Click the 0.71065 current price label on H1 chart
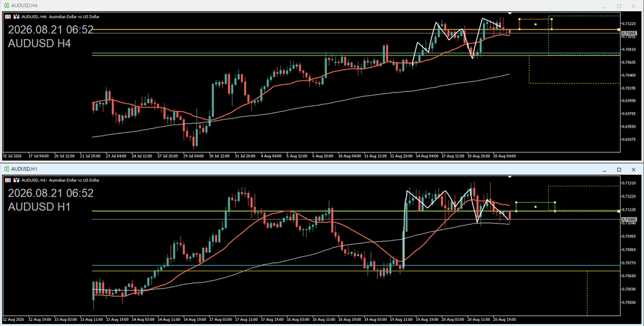644x326 pixels. (x=629, y=220)
